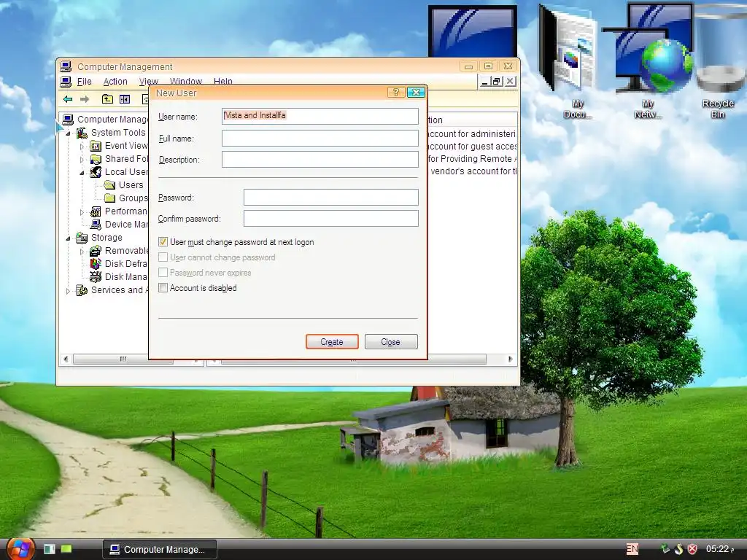This screenshot has height=560, width=747.
Task: Click the Performance Logs icon in tree
Action: pyautogui.click(x=96, y=211)
